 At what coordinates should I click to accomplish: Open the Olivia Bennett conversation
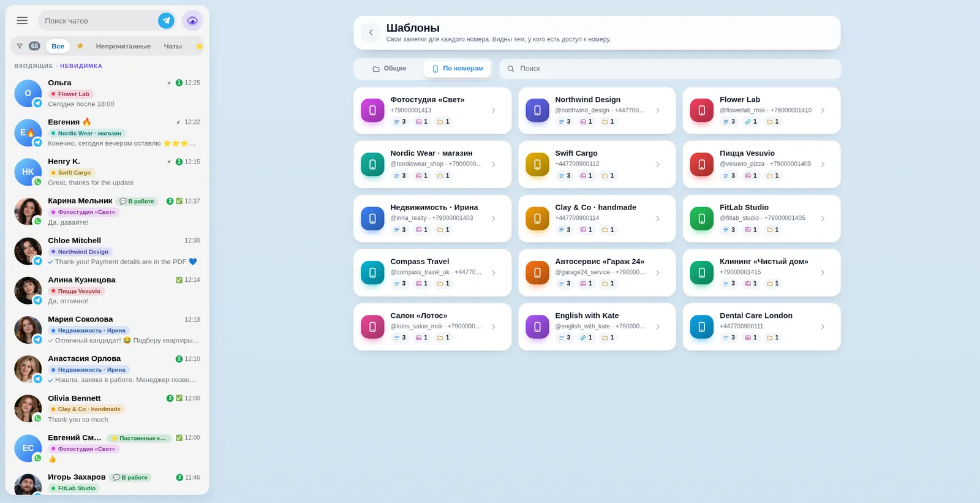(x=107, y=409)
